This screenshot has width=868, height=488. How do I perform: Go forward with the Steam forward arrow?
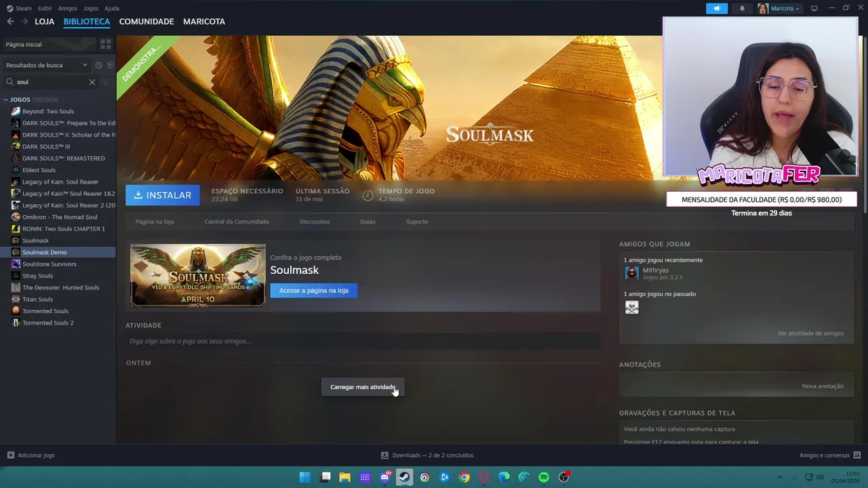(x=24, y=22)
